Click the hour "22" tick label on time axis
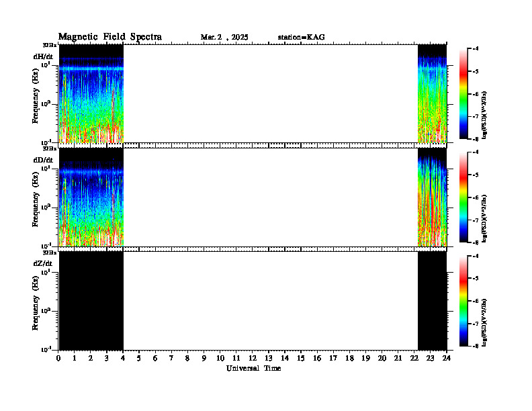The height and width of the screenshot is (411, 532). tap(414, 358)
